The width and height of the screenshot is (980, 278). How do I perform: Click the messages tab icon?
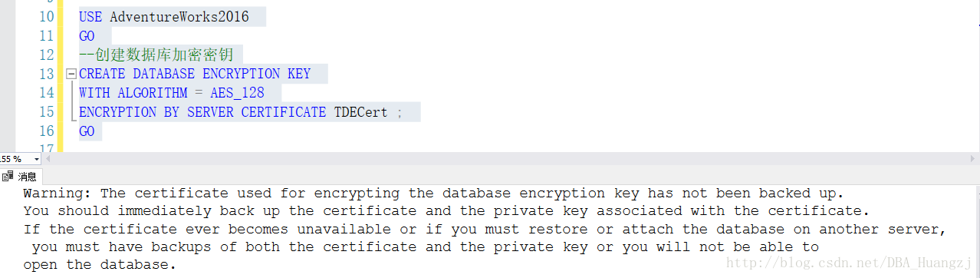click(x=8, y=176)
